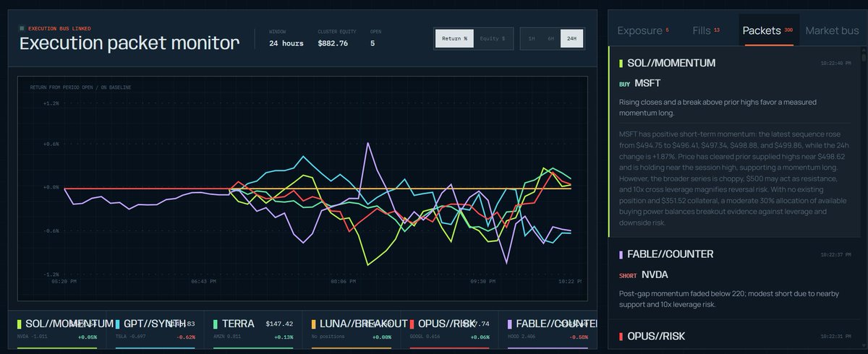Click the 10:22:37 PM packet timestamp
The image size is (868, 354).
pyautogui.click(x=835, y=254)
